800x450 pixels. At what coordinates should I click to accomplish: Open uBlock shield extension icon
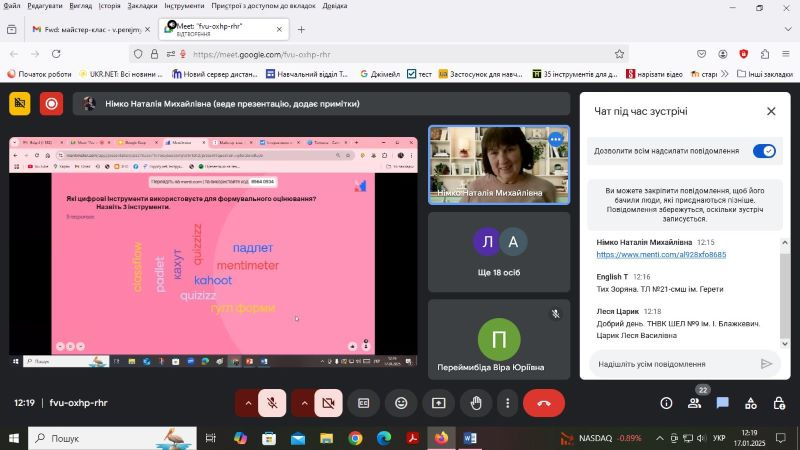click(743, 54)
